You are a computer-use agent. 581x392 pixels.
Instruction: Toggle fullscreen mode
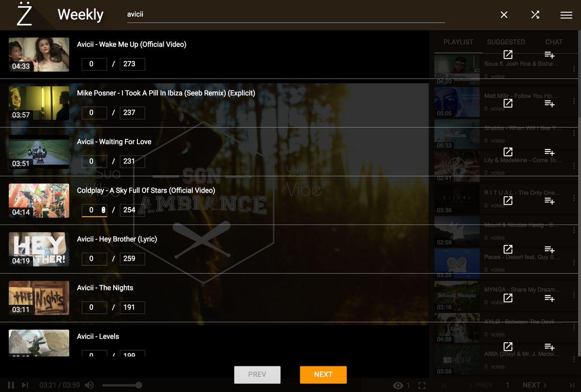[422, 386]
